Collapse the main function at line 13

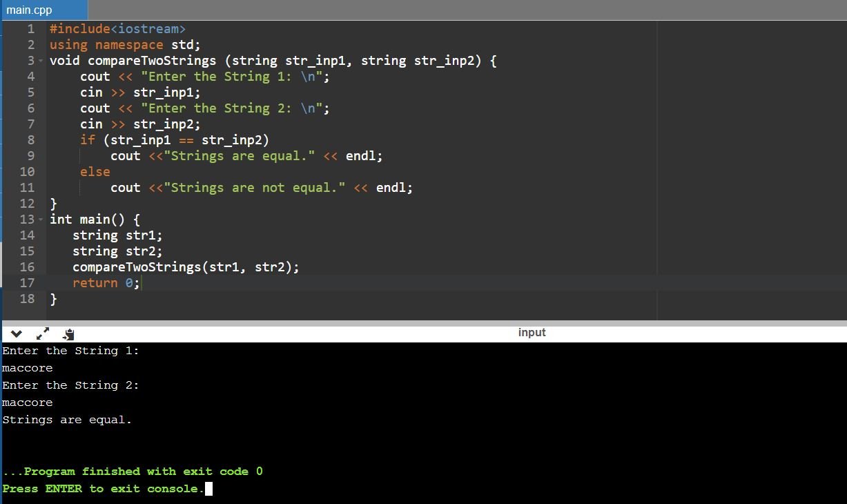[x=42, y=220]
